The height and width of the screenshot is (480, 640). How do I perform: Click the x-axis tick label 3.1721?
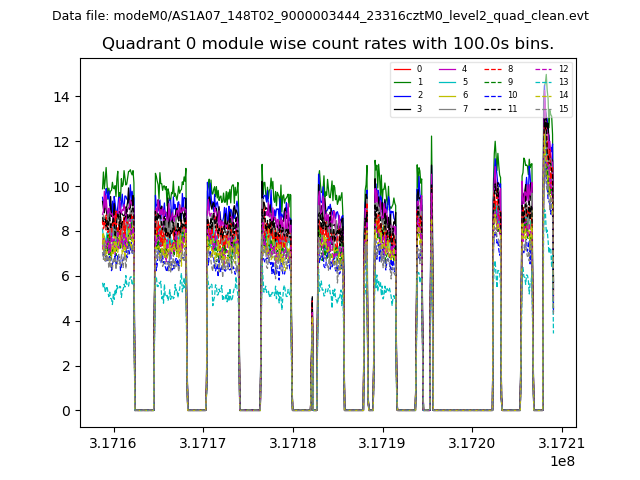[560, 442]
